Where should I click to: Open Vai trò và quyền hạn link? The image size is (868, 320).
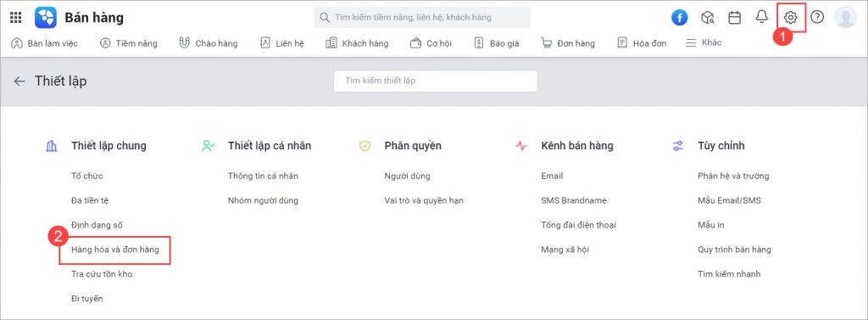click(x=424, y=200)
